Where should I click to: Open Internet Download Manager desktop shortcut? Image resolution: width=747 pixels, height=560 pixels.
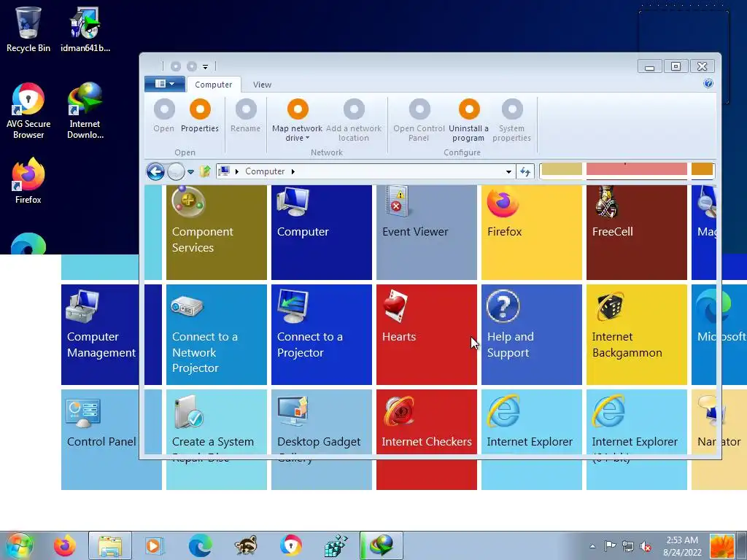coord(85,111)
